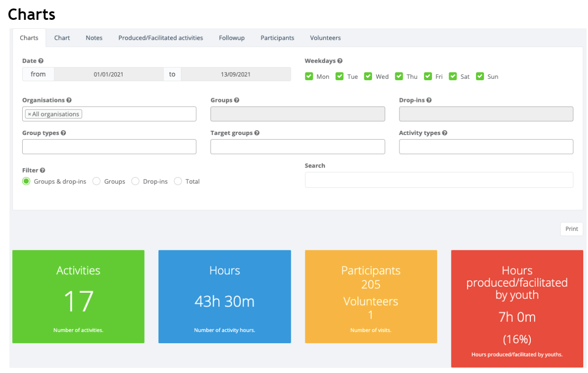Show help for Drop-ins field
Screen dimensions: 588x373
(429, 100)
